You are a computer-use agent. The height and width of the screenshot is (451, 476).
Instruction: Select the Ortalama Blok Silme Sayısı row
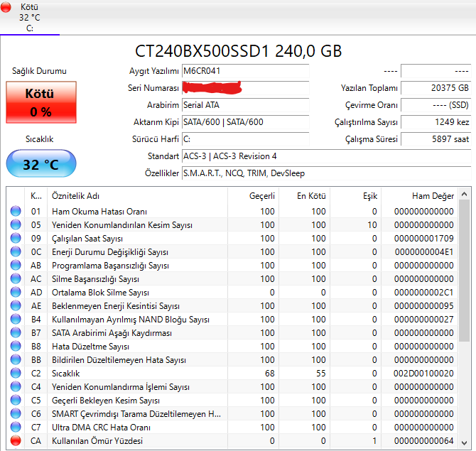232,293
